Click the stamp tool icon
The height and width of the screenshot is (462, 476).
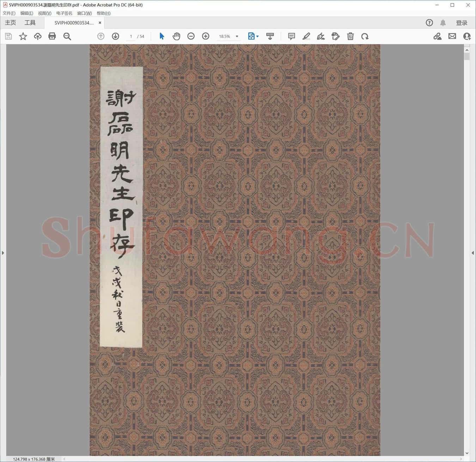(336, 36)
